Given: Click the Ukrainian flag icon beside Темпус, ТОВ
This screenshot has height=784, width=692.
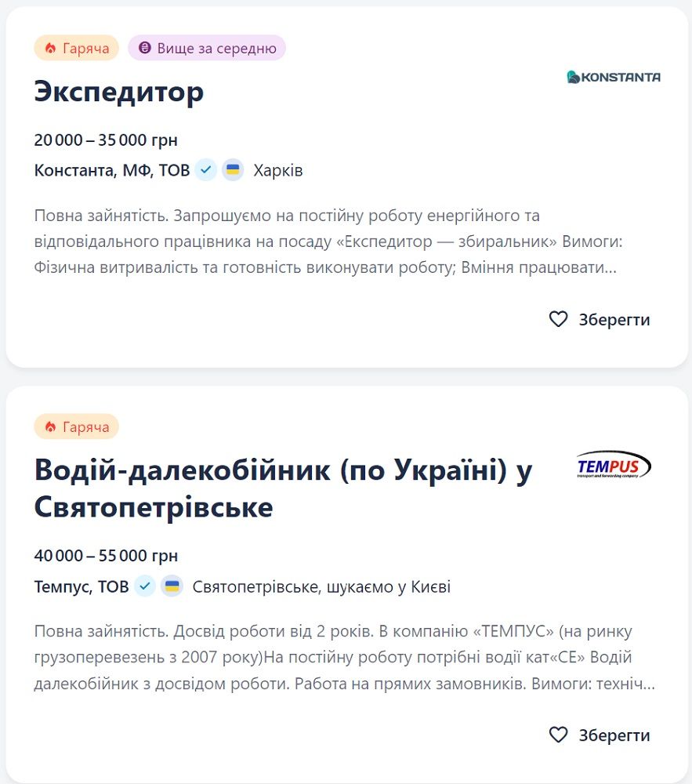Looking at the screenshot, I should 172,585.
